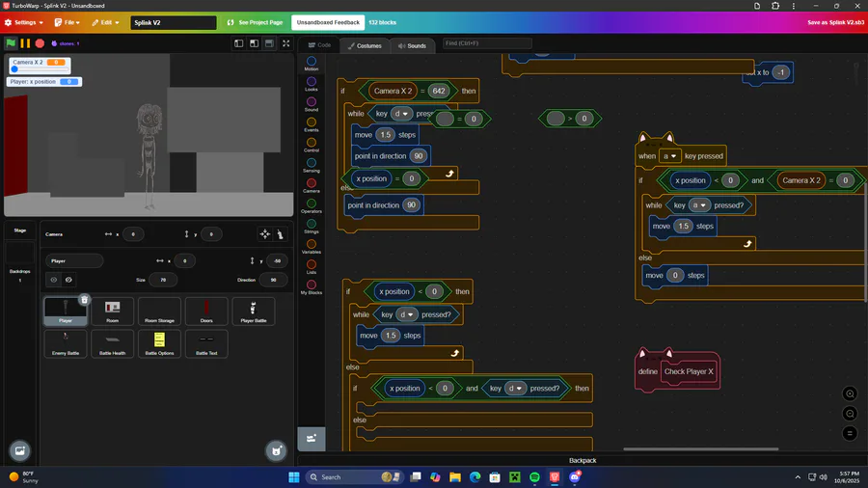
Task: Open Unsandboxed Feedback button
Action: click(328, 23)
